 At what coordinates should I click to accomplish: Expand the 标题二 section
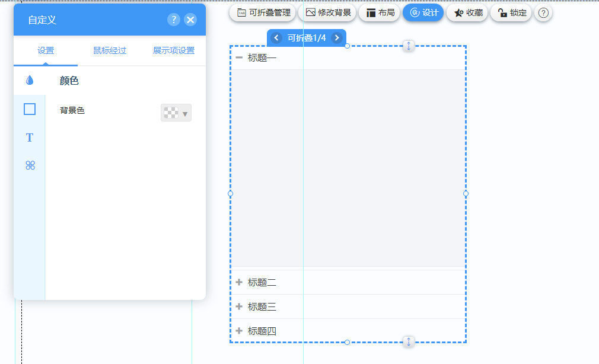pos(239,283)
